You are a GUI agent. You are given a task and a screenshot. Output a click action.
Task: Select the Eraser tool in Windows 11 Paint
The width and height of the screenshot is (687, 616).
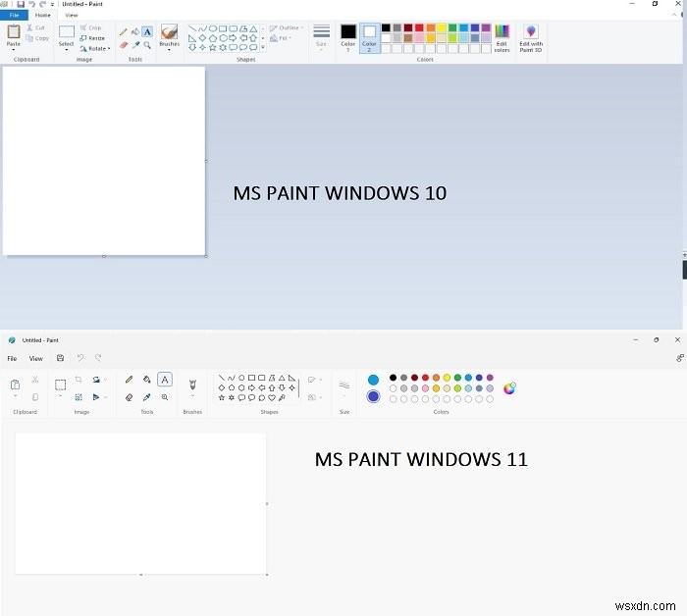129,397
